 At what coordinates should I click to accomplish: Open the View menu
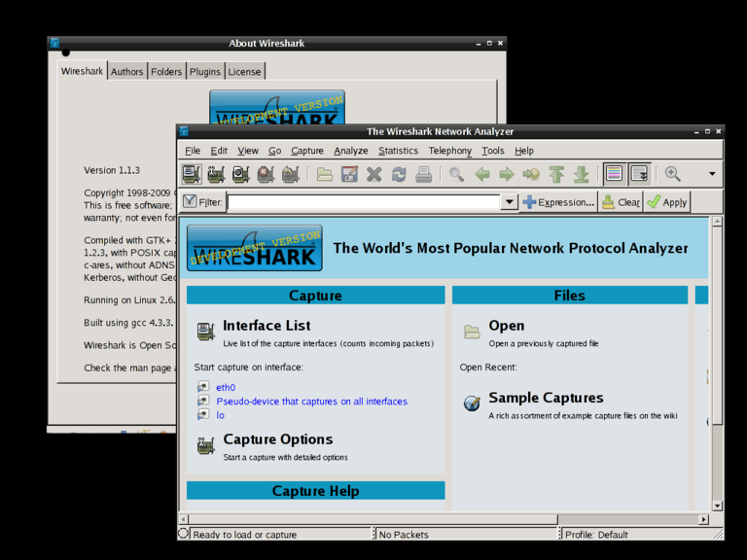pyautogui.click(x=248, y=151)
